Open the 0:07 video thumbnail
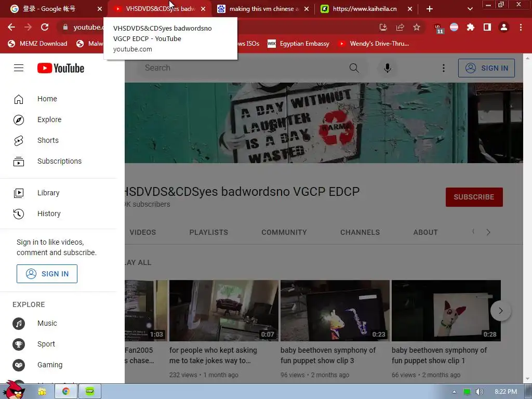This screenshot has width=532, height=399. (223, 311)
